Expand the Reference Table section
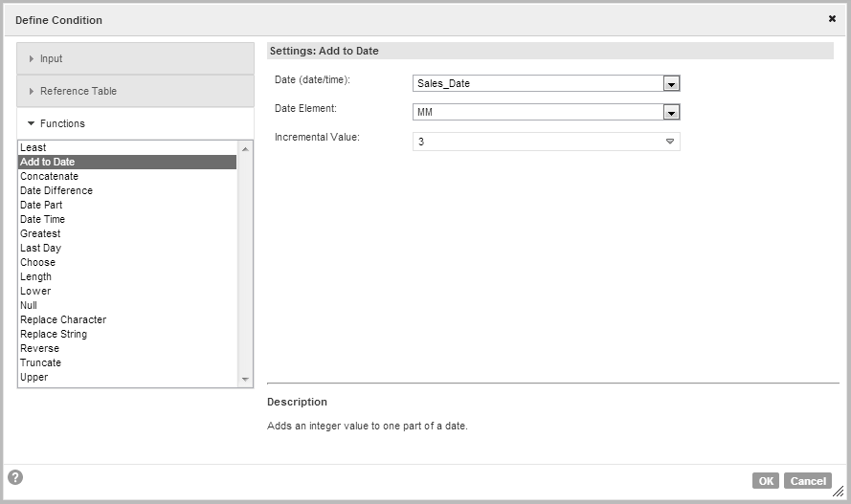The height and width of the screenshot is (504, 851). (x=135, y=91)
